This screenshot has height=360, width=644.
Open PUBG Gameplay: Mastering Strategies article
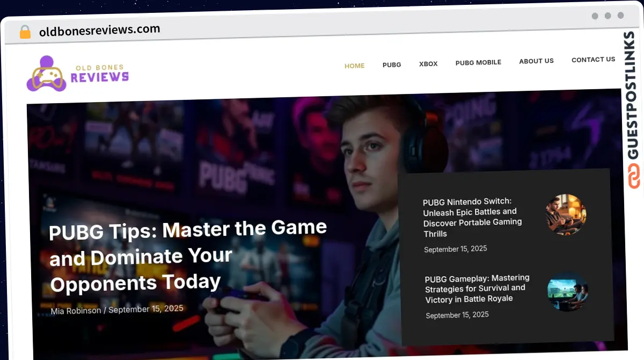click(x=477, y=289)
